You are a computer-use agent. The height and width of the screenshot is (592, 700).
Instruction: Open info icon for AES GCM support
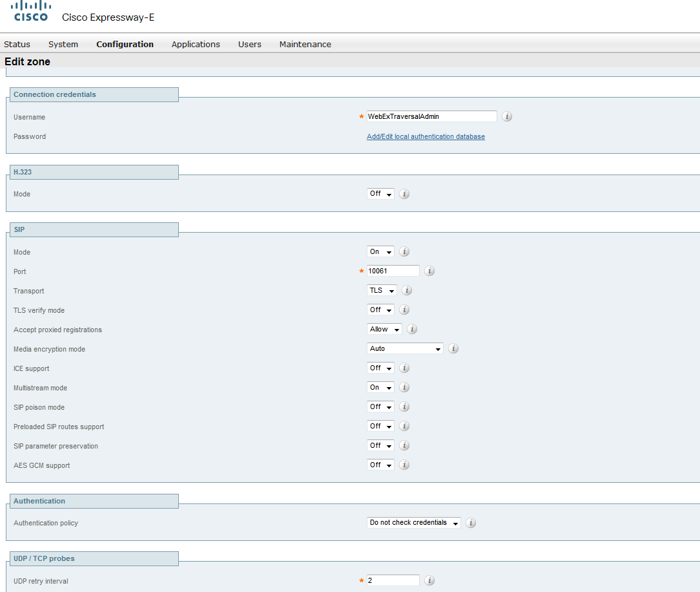404,465
